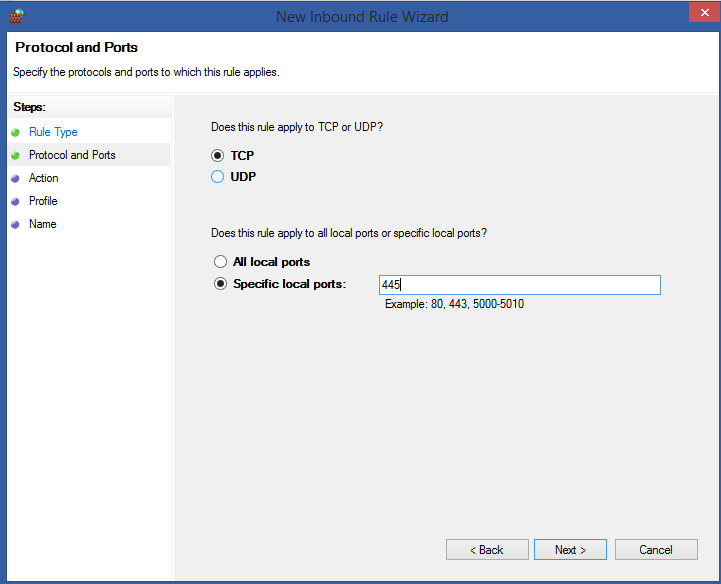This screenshot has height=584, width=721.
Task: Click the blue bullet beside Action
Action: pos(15,178)
